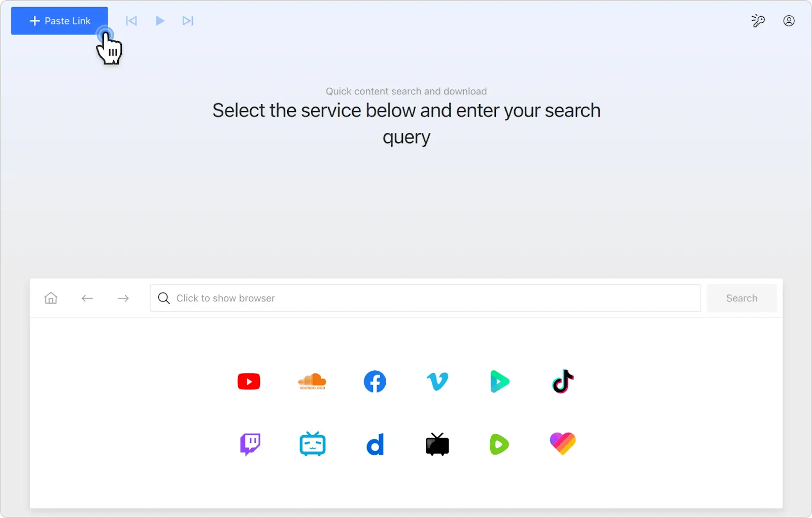The height and width of the screenshot is (518, 812).
Task: Select the Vimeo service icon
Action: point(437,382)
